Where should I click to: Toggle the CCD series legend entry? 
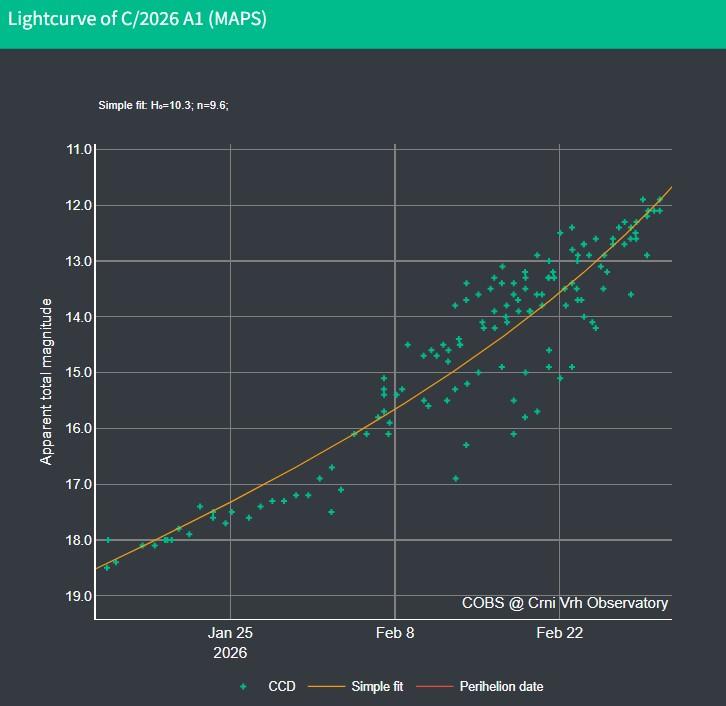[x=267, y=686]
